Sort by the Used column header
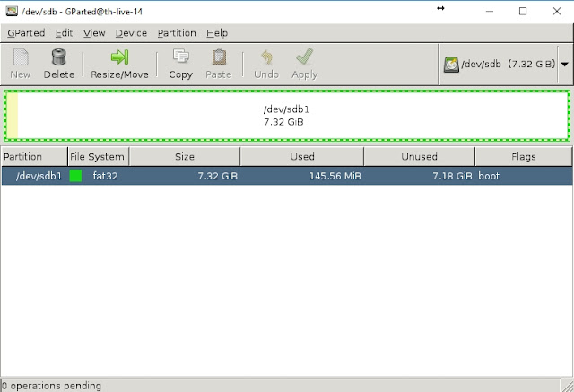 coord(302,157)
